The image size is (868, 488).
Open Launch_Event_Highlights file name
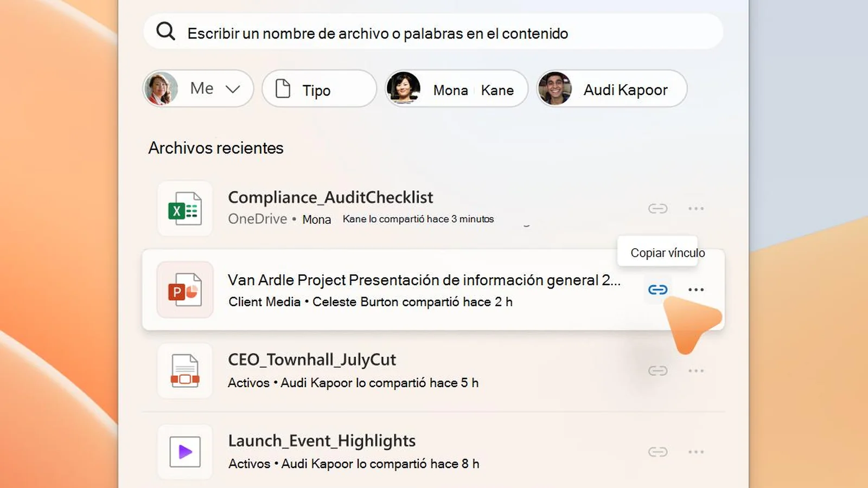point(322,441)
